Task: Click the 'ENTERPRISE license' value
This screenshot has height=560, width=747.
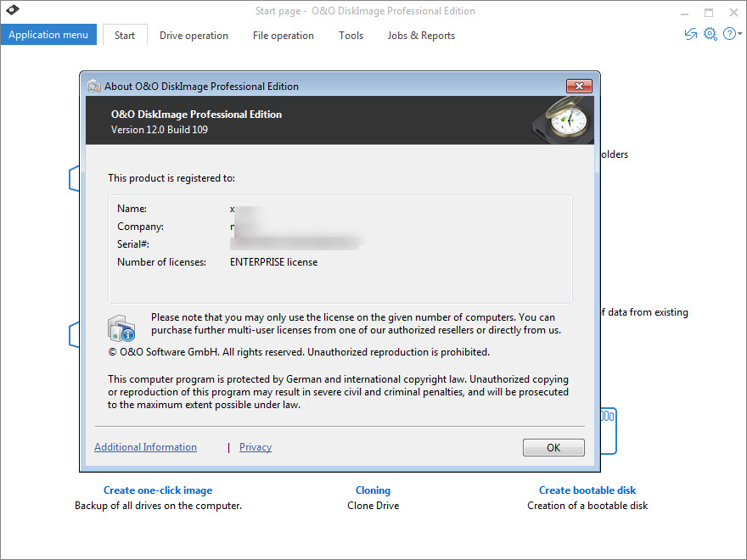Action: pos(273,262)
